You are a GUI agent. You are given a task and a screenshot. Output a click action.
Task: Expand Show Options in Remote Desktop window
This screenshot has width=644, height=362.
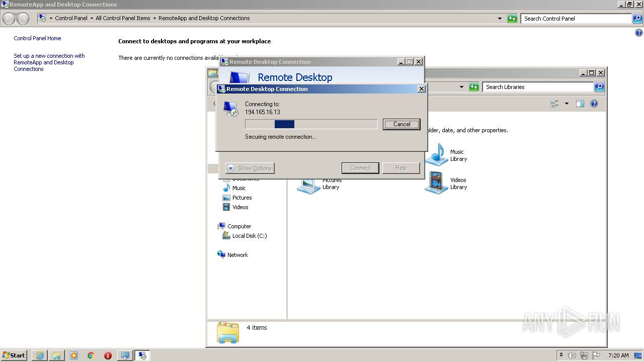(250, 168)
